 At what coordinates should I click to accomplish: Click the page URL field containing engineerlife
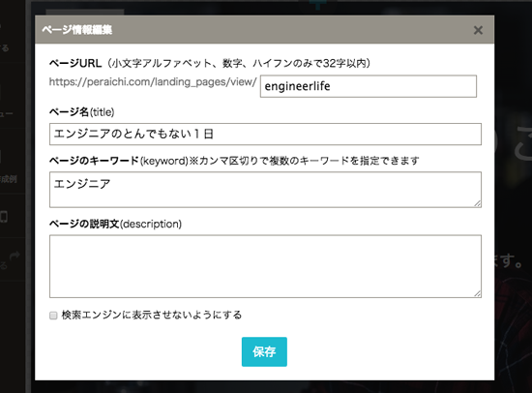click(x=369, y=86)
